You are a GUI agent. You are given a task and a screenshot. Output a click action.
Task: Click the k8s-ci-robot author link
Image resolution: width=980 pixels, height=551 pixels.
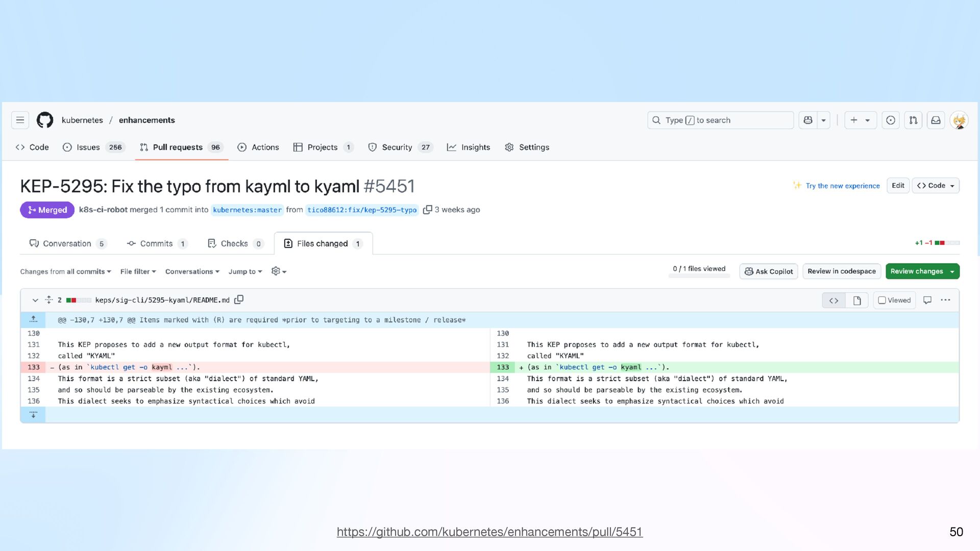(x=103, y=210)
